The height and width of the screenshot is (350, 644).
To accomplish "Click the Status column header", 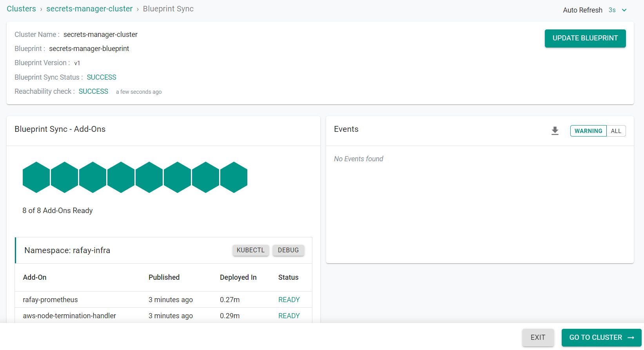I will (x=288, y=277).
